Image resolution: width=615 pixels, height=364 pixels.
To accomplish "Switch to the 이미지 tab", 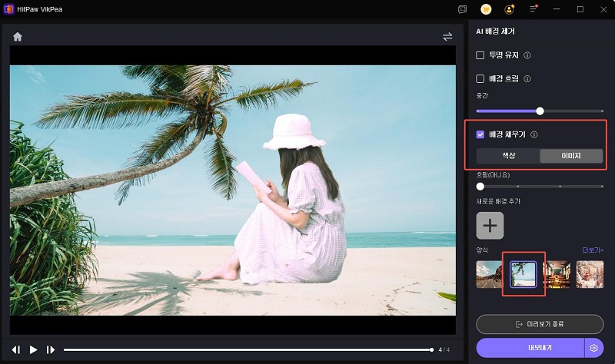I will tap(570, 156).
